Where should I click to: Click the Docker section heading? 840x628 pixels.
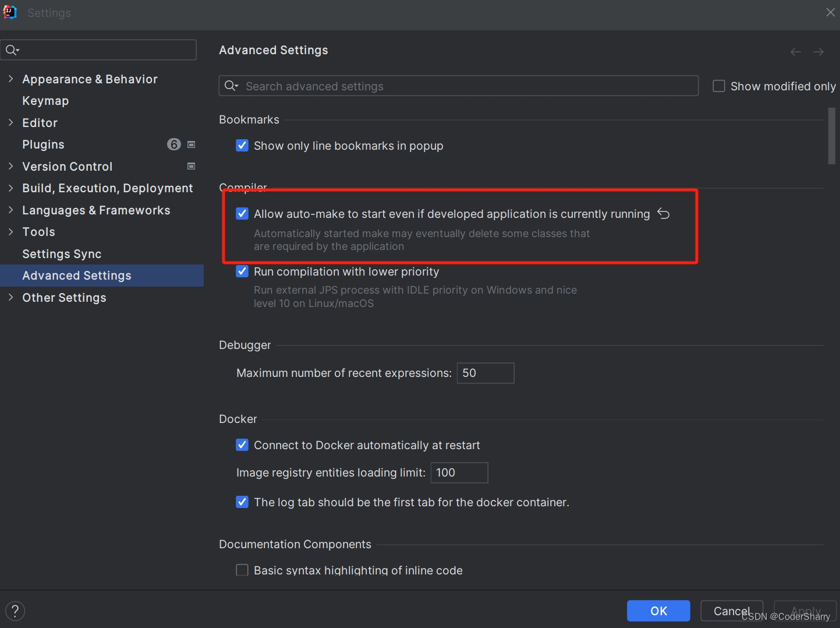(238, 419)
